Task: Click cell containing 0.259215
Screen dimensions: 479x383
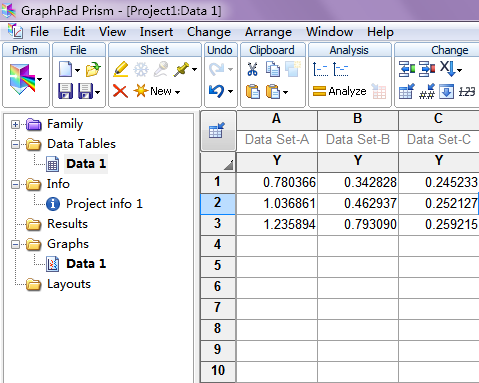Action: click(439, 224)
